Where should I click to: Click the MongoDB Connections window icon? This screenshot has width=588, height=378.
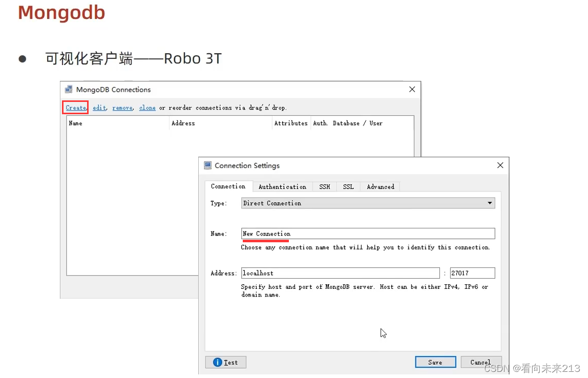[68, 89]
